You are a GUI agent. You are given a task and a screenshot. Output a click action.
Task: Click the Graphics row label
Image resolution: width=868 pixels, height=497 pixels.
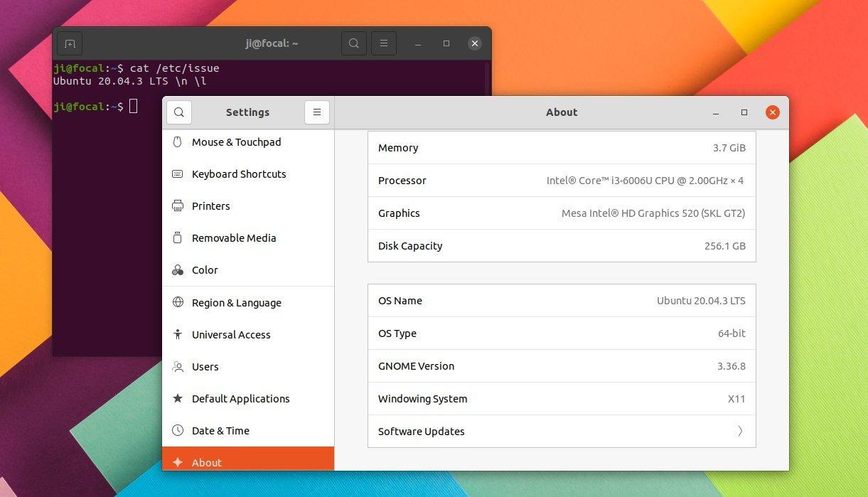399,213
